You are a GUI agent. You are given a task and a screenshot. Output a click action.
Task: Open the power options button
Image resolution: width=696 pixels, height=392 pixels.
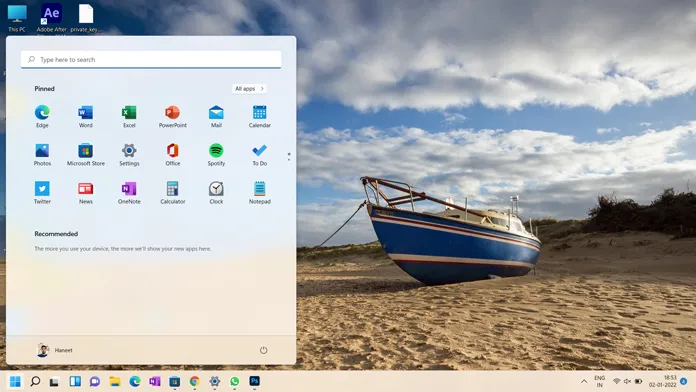pos(263,350)
